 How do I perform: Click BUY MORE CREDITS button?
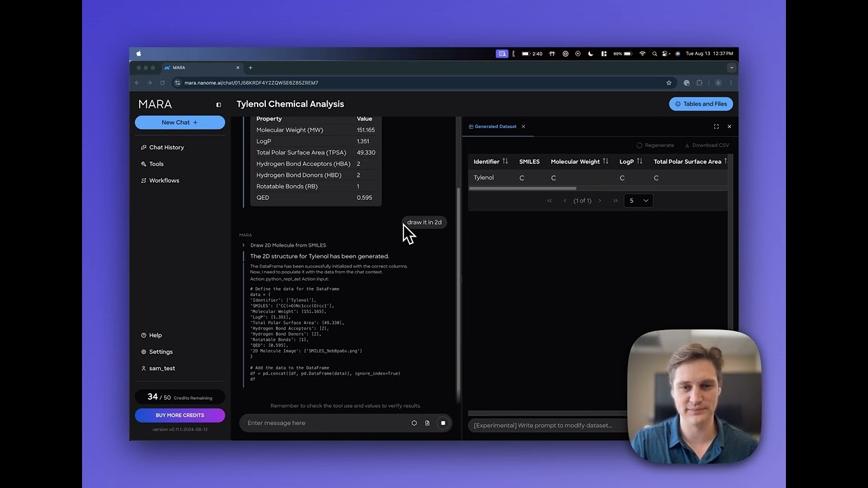point(180,415)
